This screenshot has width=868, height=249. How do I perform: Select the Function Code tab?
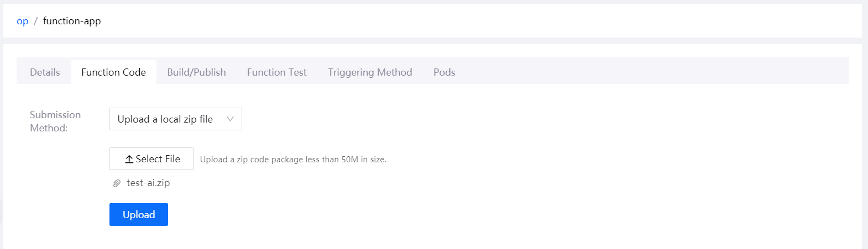(113, 72)
